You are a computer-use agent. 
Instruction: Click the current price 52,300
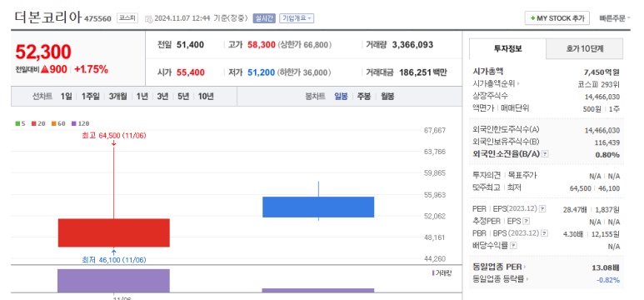(43, 52)
